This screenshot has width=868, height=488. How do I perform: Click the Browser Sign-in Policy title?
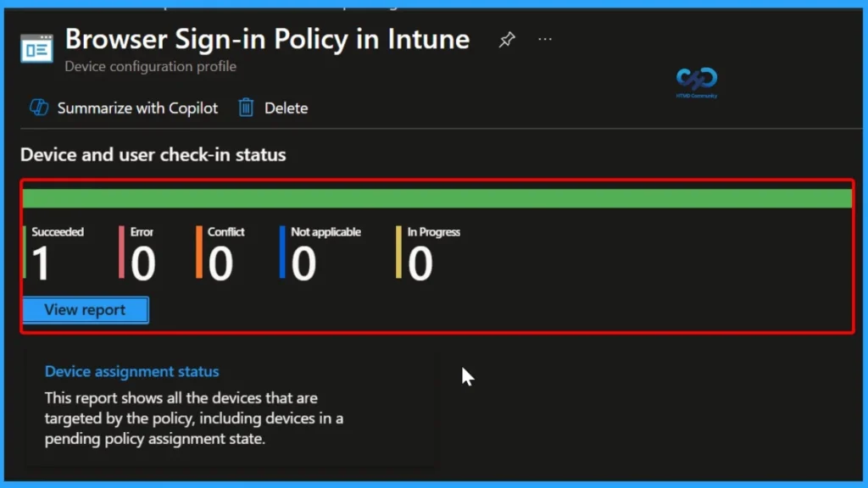click(267, 39)
